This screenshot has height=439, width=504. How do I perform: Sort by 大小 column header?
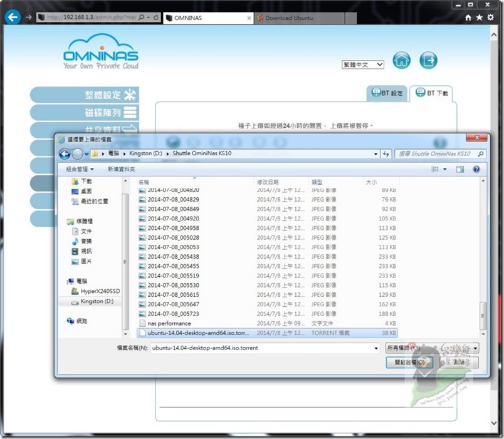coord(381,182)
